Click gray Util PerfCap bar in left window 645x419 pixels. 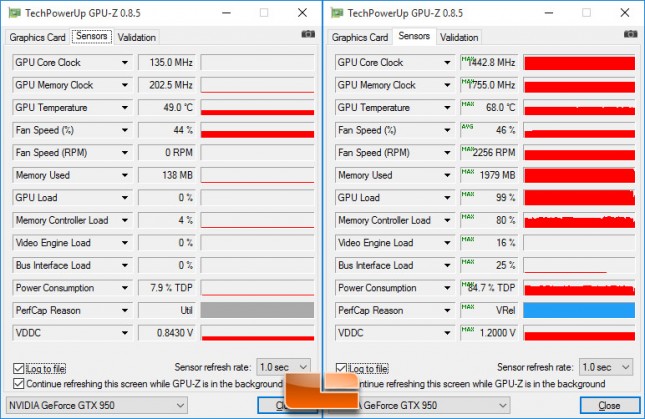click(x=257, y=310)
